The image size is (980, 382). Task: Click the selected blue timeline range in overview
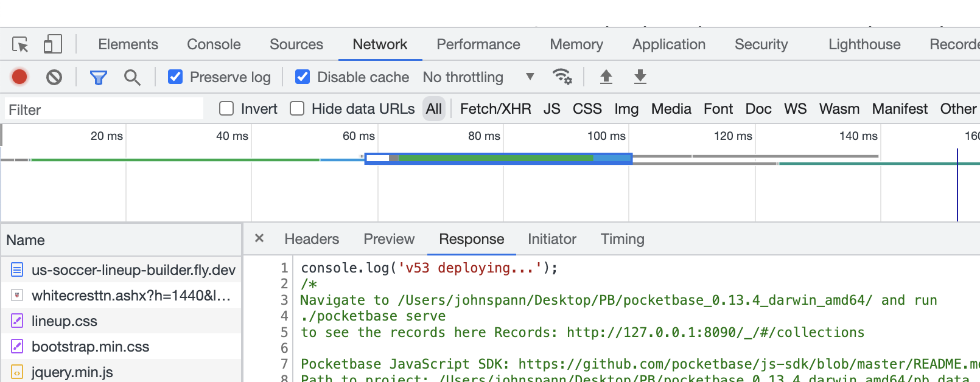pos(499,158)
